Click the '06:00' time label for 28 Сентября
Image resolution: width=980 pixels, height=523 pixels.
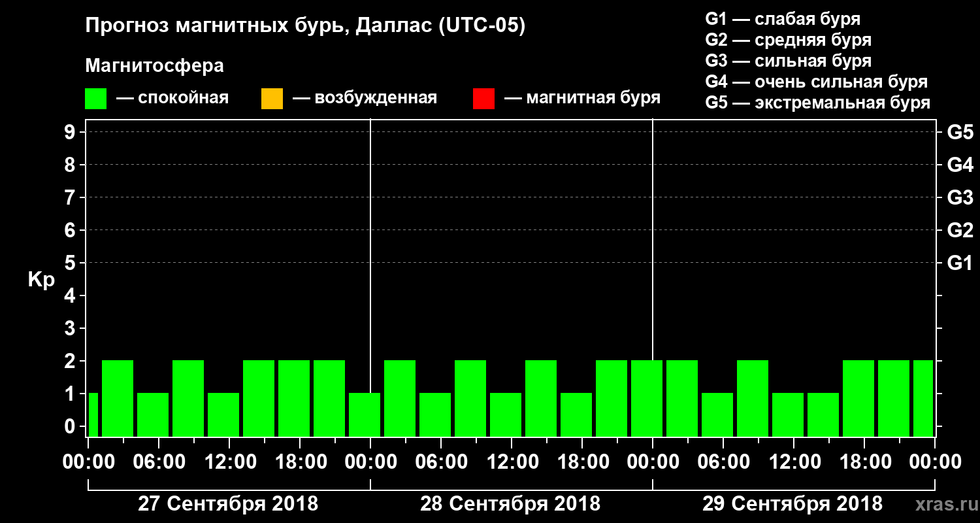point(441,462)
